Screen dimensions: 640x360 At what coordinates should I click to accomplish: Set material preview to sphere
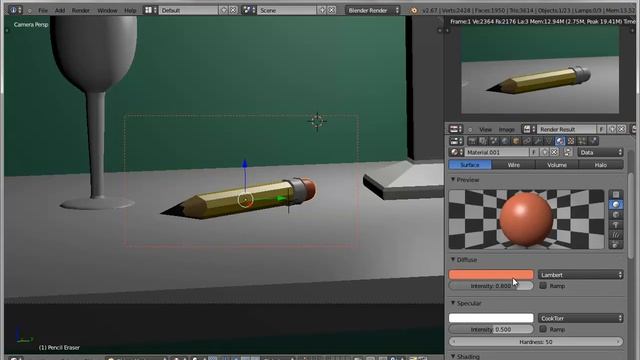616,204
